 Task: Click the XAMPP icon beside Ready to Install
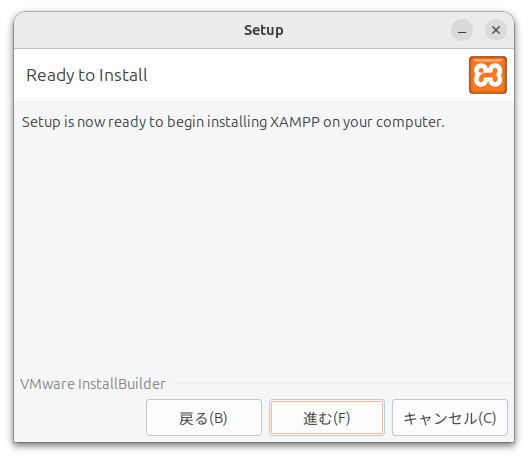488,75
